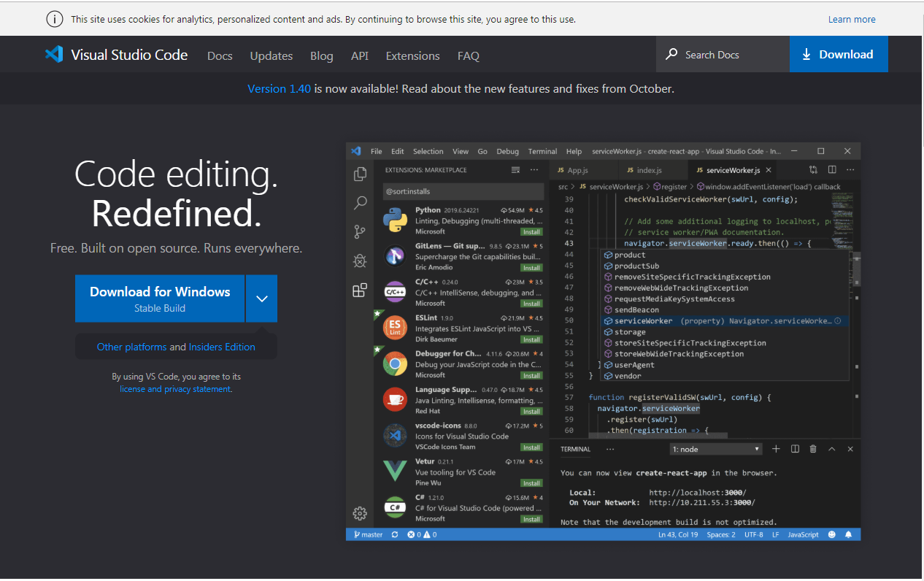924x581 pixels.
Task: Click the TERMINAL panel tab
Action: [575, 450]
